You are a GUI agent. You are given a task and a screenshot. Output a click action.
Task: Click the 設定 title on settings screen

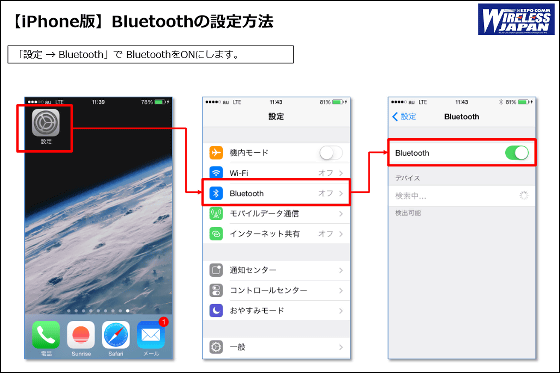[276, 116]
